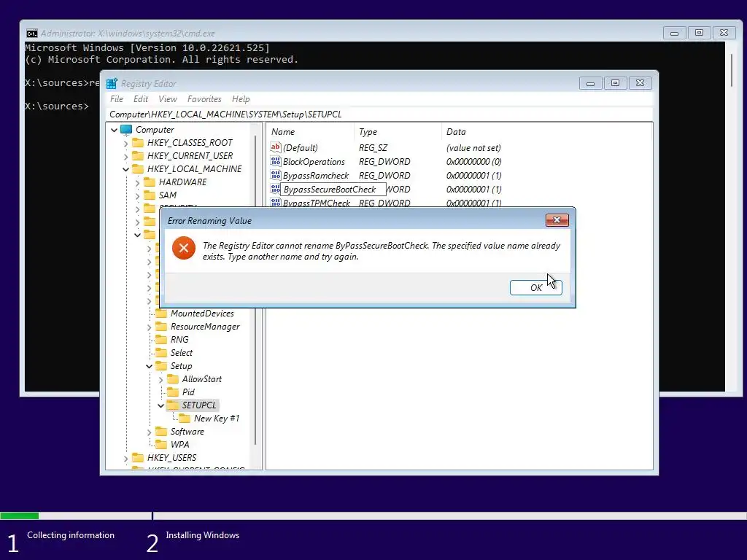Expand HKEY_CLASSES_ROOT
Image resolution: width=747 pixels, height=560 pixels.
(125, 143)
